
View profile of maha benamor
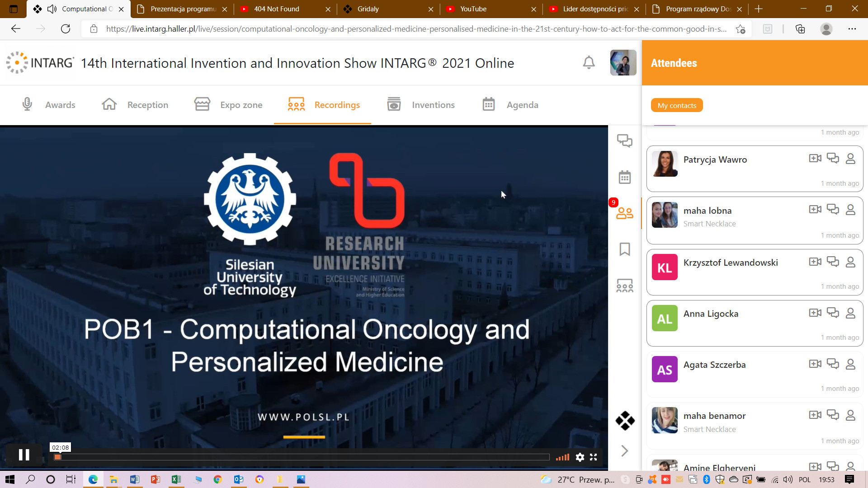pos(850,415)
